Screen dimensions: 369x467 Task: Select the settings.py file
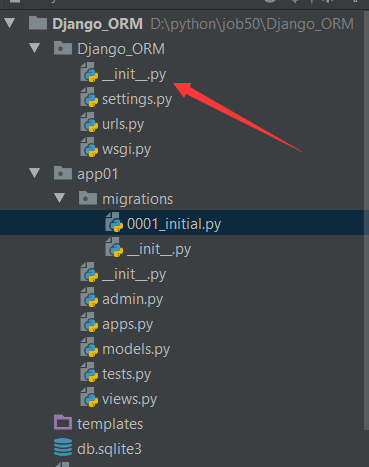coord(137,99)
